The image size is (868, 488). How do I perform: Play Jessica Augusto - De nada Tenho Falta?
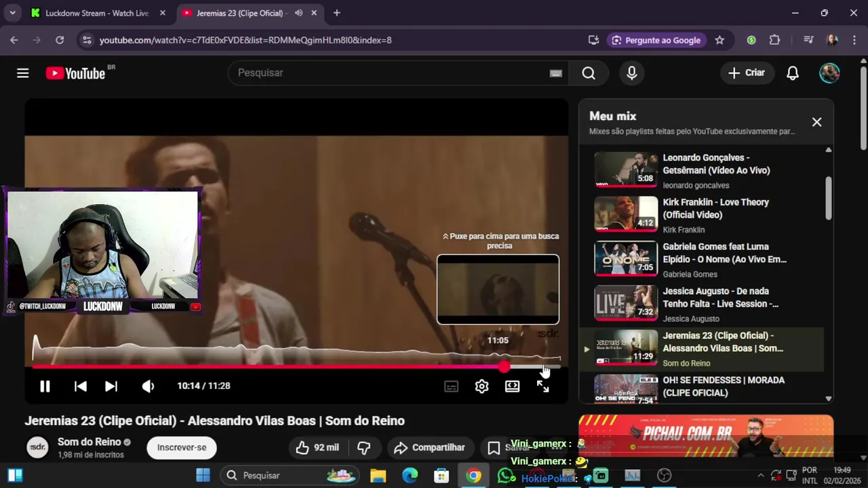[x=702, y=304]
